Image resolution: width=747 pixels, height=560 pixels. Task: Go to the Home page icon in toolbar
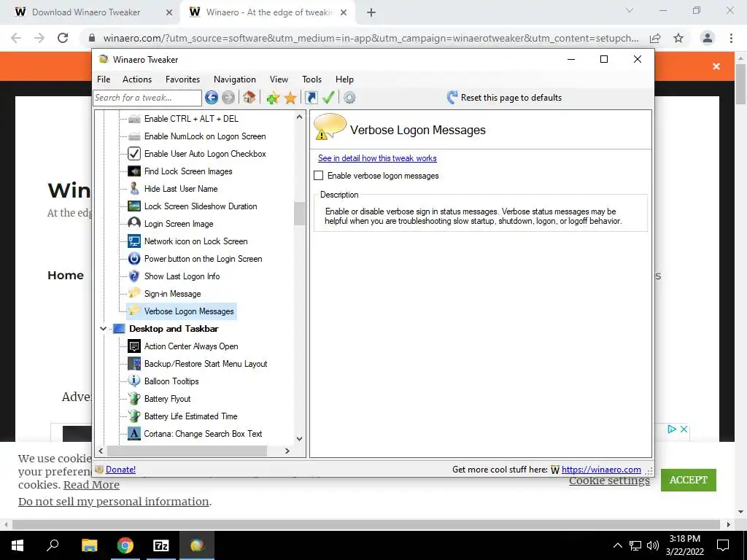(249, 98)
